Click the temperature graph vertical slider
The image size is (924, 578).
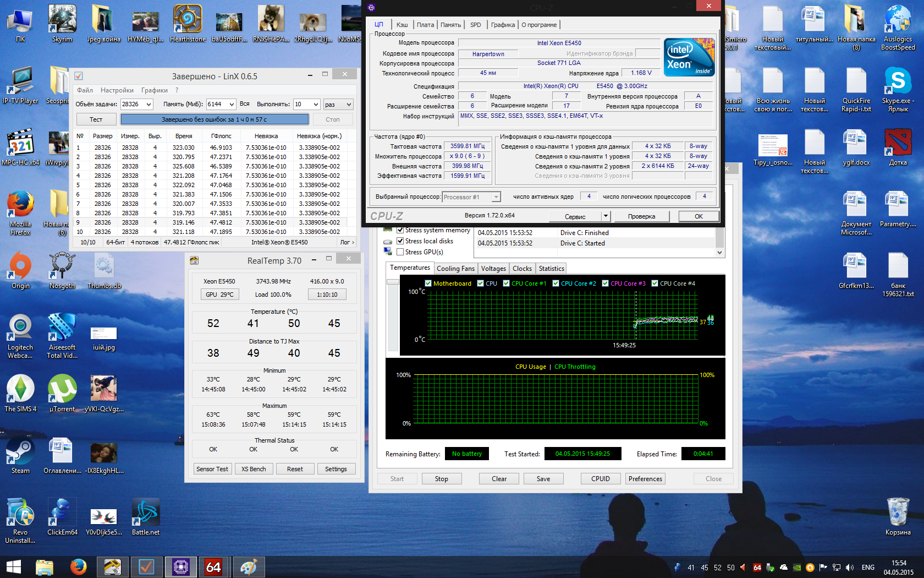pos(393,282)
